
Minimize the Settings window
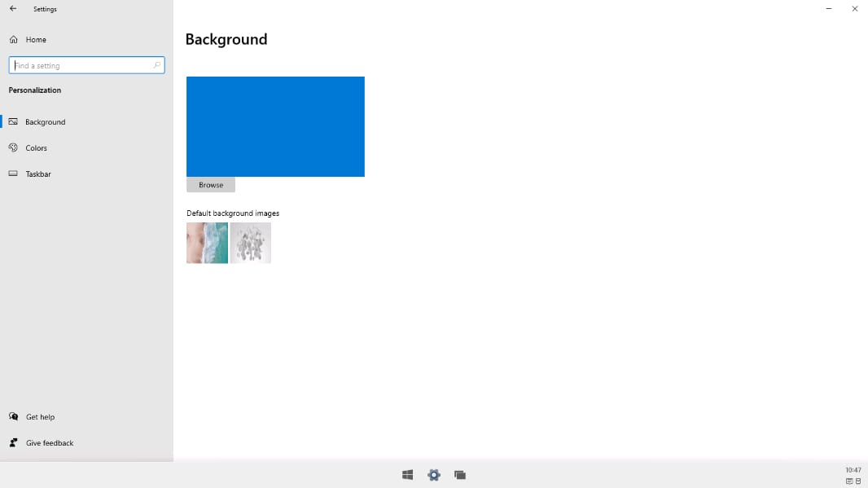(829, 9)
